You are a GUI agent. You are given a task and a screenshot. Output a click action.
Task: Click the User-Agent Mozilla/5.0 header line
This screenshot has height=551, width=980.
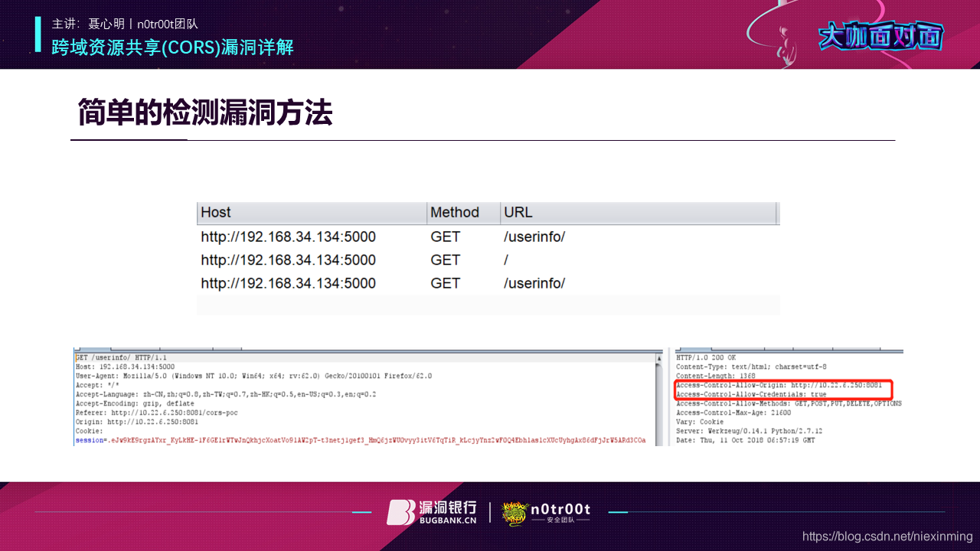click(x=253, y=377)
